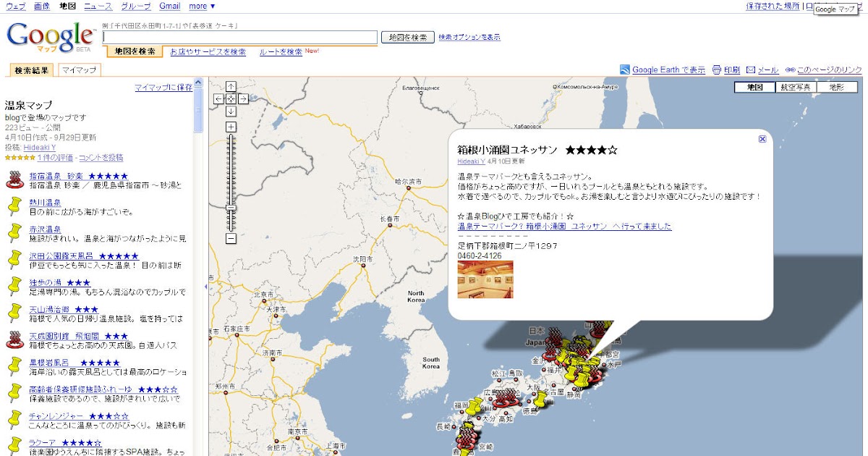
Task: Click このページのリンク link
Action: pos(829,69)
